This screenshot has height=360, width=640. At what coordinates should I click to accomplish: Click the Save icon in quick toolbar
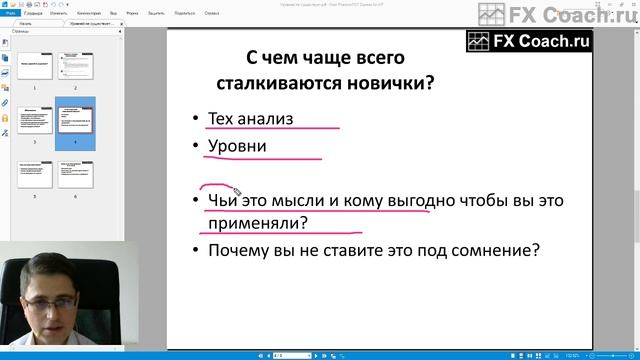coord(21,4)
